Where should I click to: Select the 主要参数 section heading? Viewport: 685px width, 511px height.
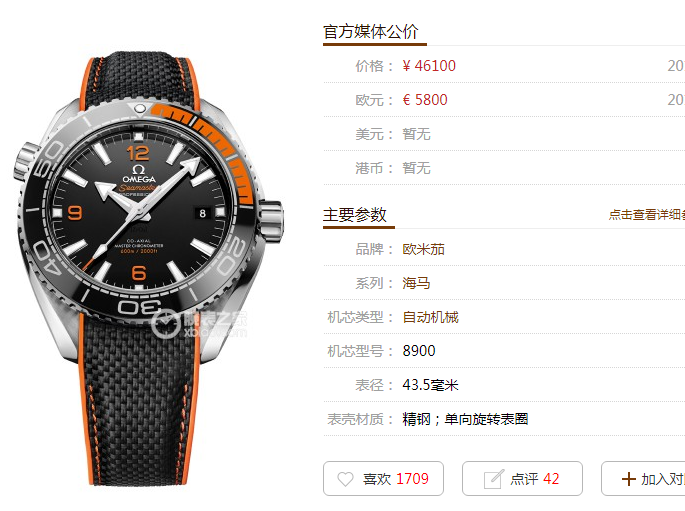tap(355, 214)
